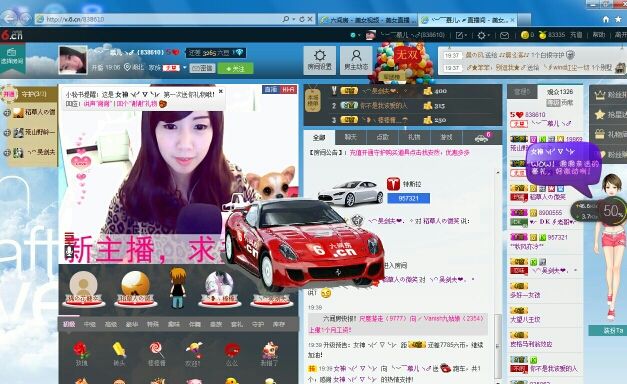Click the car tab icon with badge
The height and width of the screenshot is (384, 627).
click(x=482, y=137)
